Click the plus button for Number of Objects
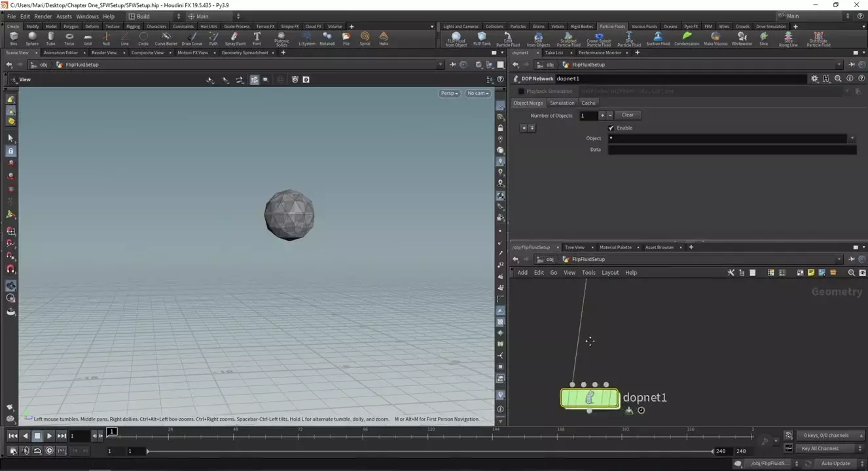This screenshot has height=471, width=868. tap(602, 116)
